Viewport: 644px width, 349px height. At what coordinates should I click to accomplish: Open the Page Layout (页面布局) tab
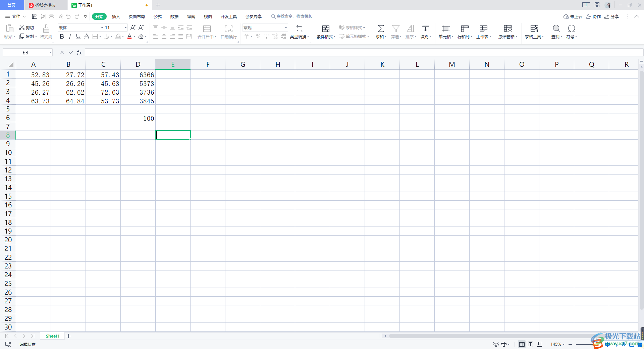(137, 16)
